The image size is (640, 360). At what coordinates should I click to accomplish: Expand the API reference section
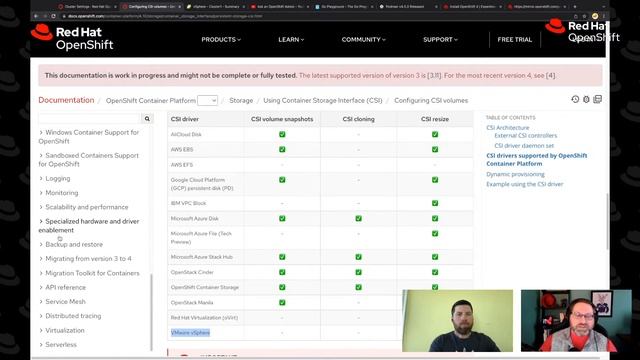pyautogui.click(x=62, y=287)
